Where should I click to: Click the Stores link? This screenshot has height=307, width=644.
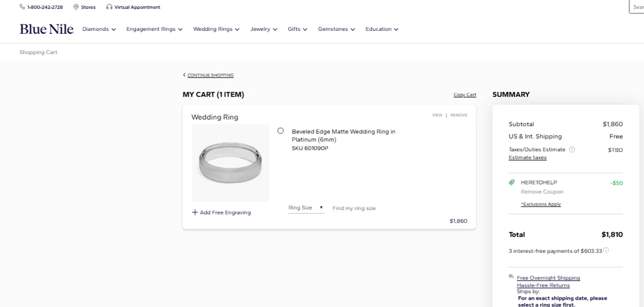[88, 7]
